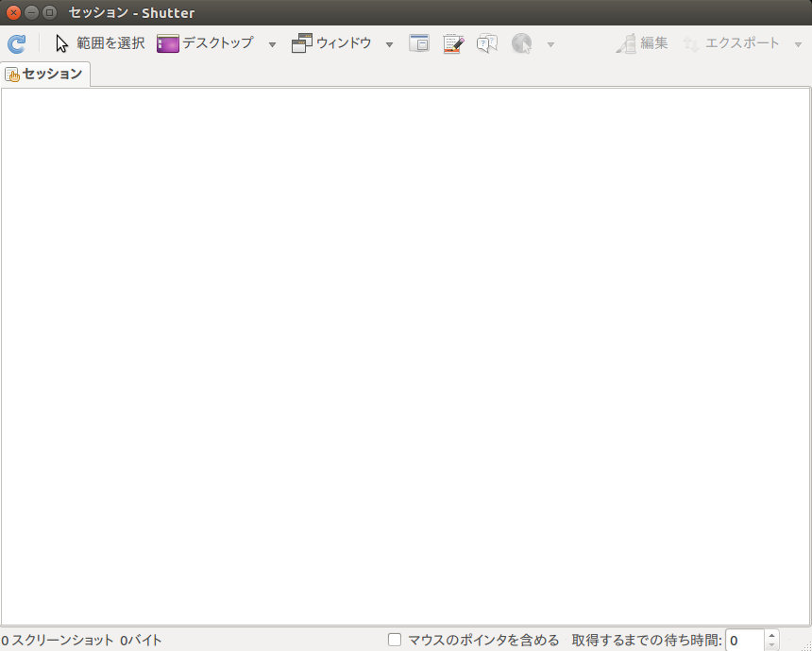
Task: Open the デスクトップ dropdown arrow
Action: click(x=272, y=44)
